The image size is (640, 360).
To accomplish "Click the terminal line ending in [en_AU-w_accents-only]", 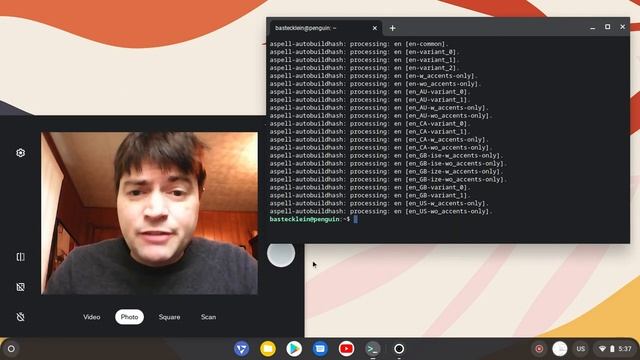I will coord(379,108).
